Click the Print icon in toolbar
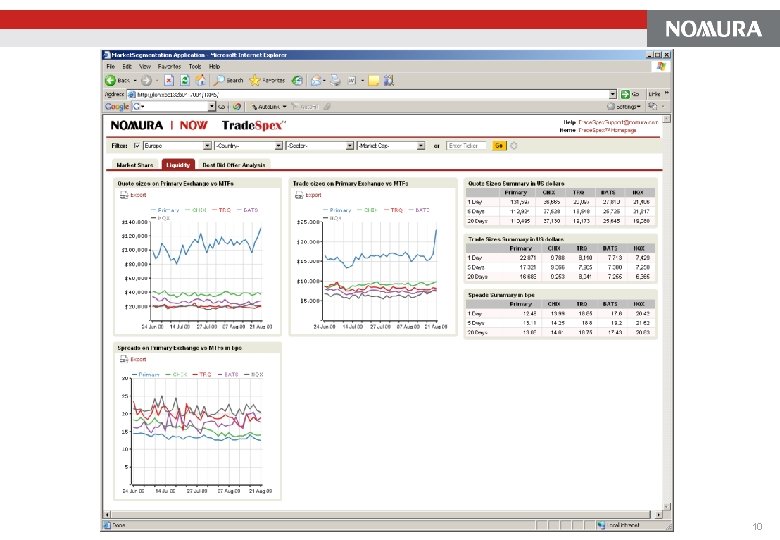 (336, 80)
